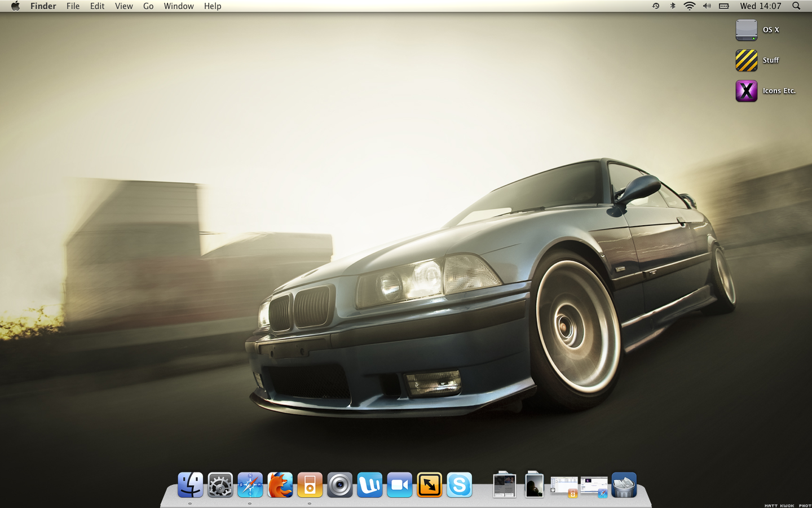The image size is (812, 508).
Task: Open the Apple menu
Action: click(x=15, y=6)
